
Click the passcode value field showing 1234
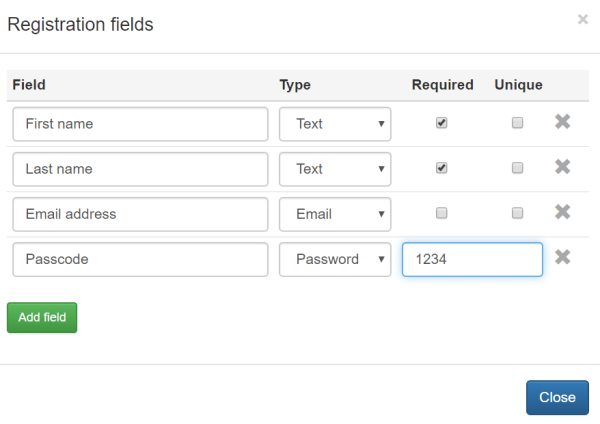coord(472,259)
